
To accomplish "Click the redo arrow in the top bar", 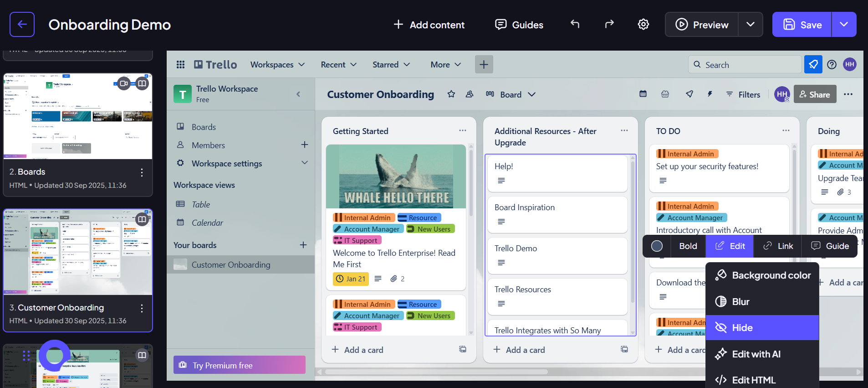I will [x=609, y=24].
